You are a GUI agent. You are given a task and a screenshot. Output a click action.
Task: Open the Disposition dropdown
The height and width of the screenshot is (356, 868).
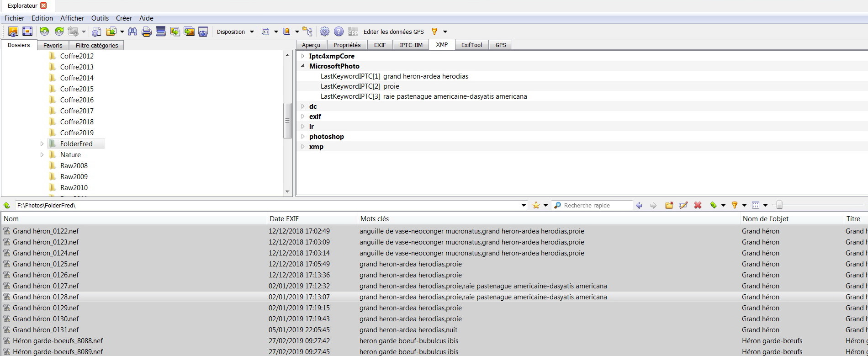[235, 32]
